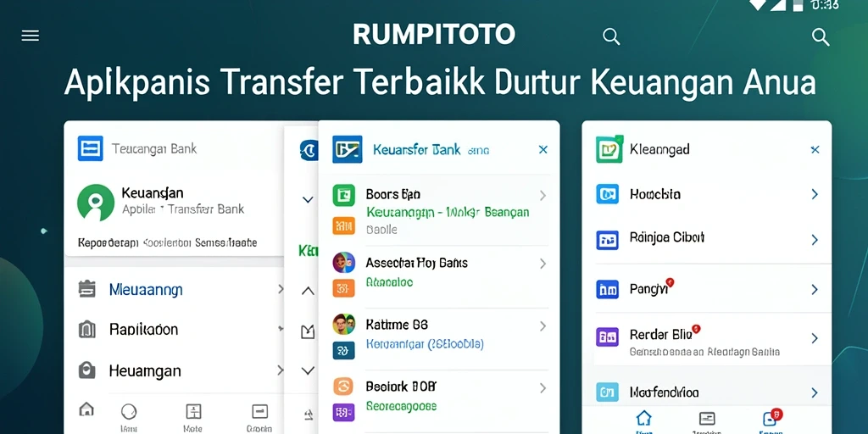Click the avatar next to Katime B6

(343, 324)
